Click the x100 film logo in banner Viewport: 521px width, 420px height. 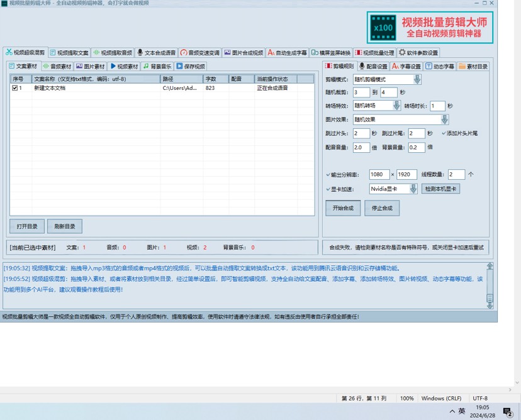point(383,28)
